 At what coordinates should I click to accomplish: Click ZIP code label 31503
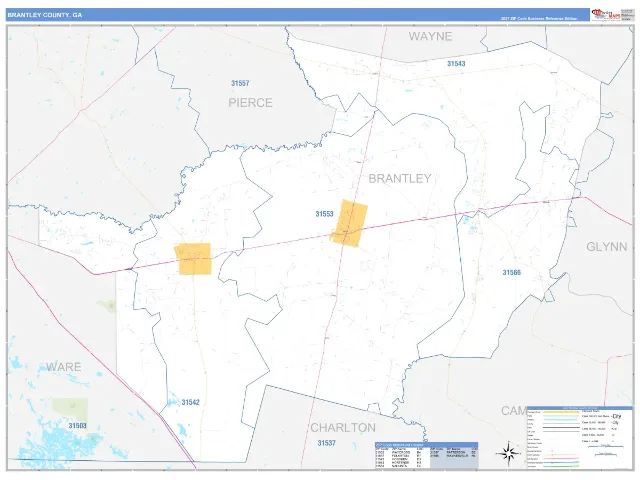click(78, 426)
